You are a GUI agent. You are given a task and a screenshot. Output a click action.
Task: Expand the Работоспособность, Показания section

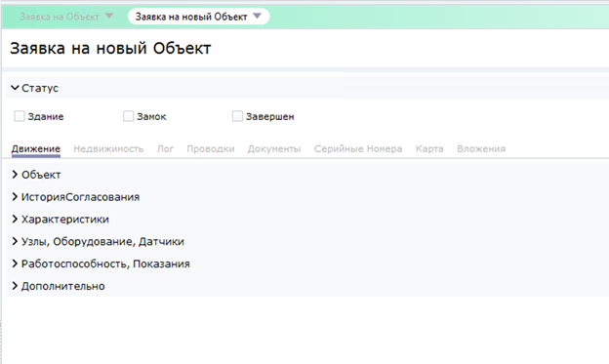[x=15, y=263]
